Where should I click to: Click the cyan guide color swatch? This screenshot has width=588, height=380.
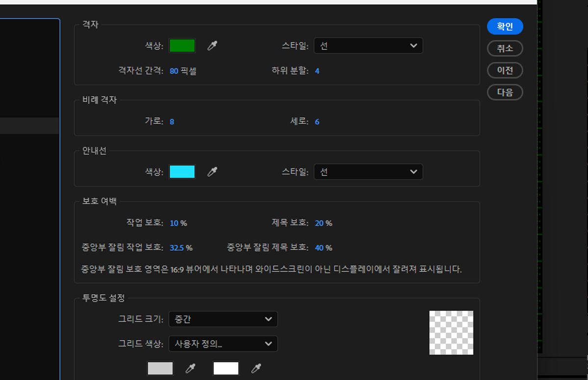coord(182,172)
